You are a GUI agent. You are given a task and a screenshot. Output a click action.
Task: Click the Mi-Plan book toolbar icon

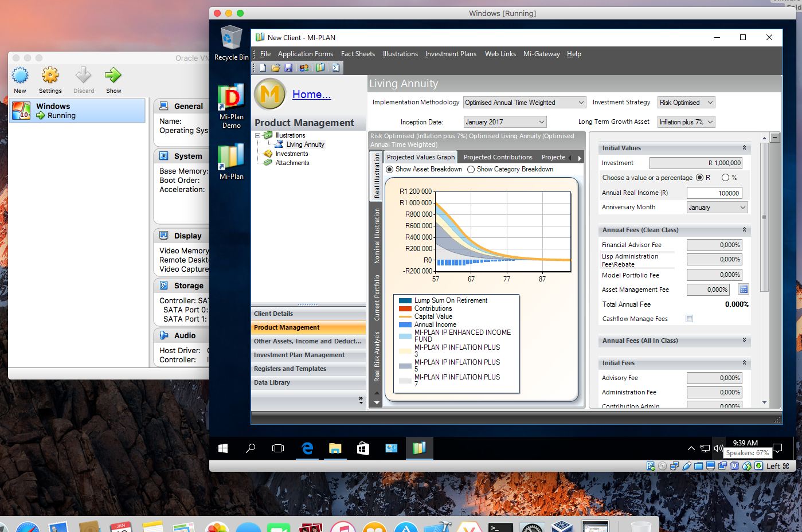(320, 68)
